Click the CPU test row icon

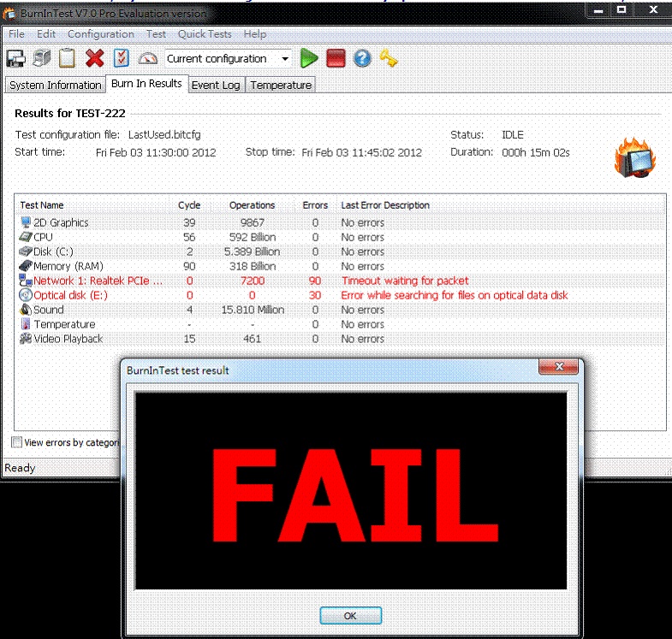26,237
